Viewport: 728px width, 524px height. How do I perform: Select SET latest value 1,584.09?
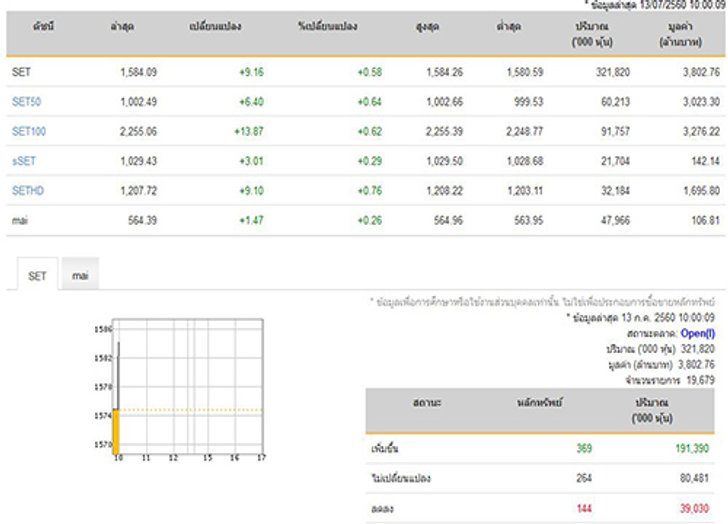coord(138,72)
